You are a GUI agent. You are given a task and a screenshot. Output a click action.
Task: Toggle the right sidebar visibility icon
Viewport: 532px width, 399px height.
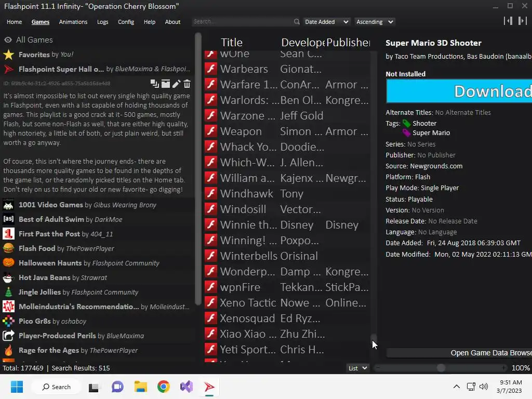[522, 21]
